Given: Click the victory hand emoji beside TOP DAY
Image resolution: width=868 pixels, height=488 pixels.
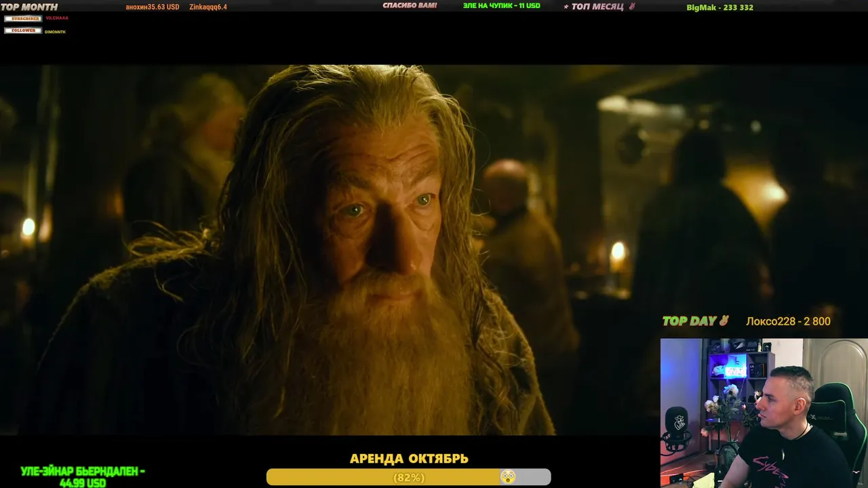Looking at the screenshot, I should [x=724, y=321].
